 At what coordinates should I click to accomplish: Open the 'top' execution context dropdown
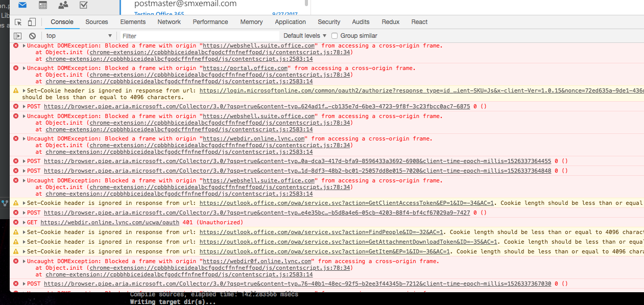[79, 36]
